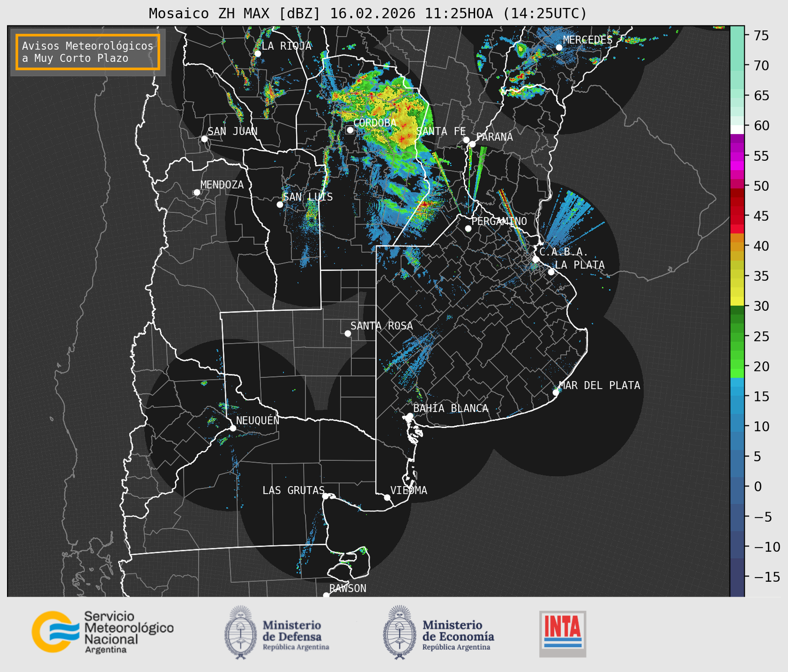Select the Mar del Plata marker dot
Screen dimensions: 788x672
556,392
